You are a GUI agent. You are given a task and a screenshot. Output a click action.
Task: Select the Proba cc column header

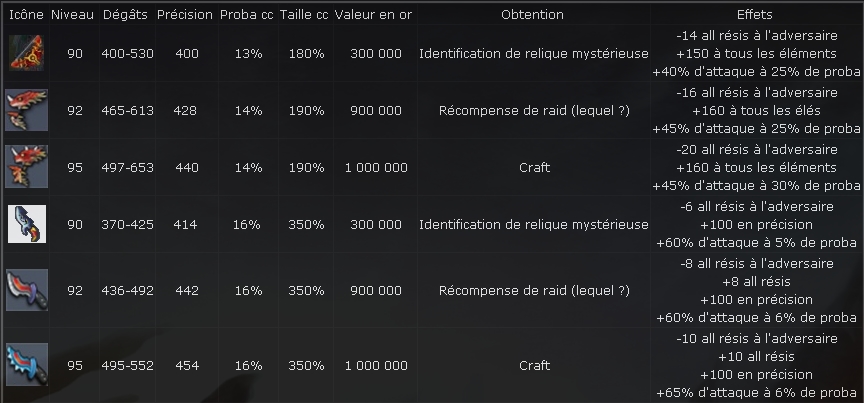click(247, 15)
